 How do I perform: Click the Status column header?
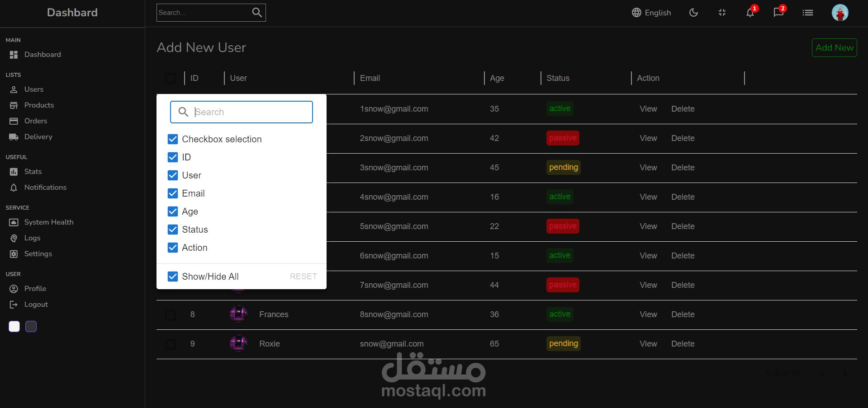[558, 78]
